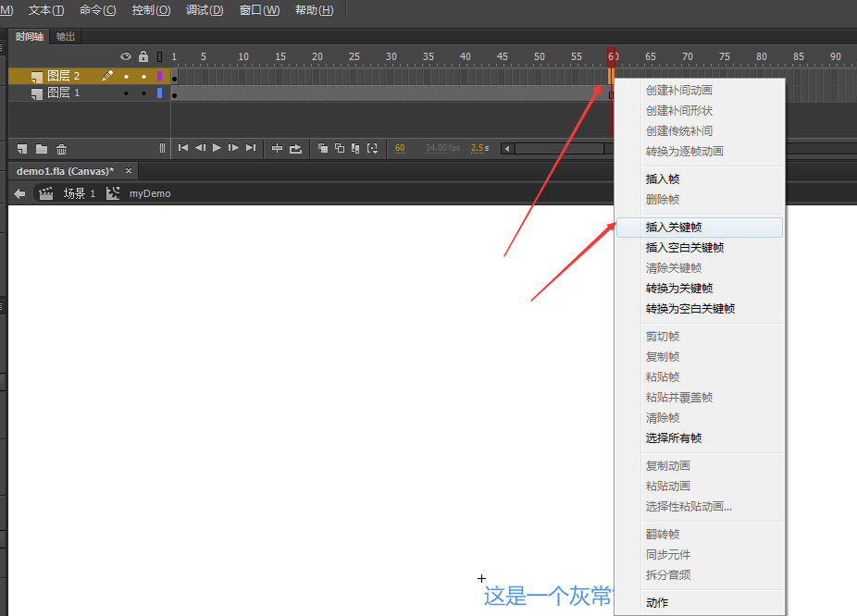Click the 图层 2 layer icon
Viewport: 857px width, 616px height.
click(x=37, y=77)
